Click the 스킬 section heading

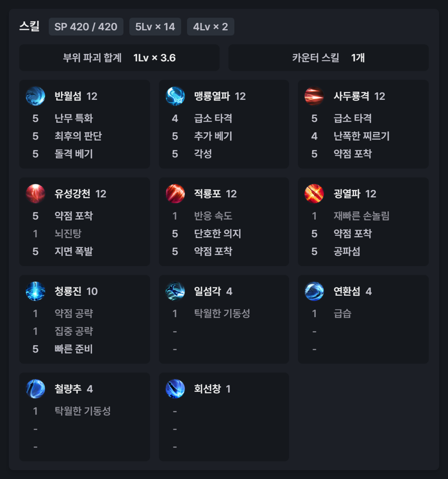29,26
